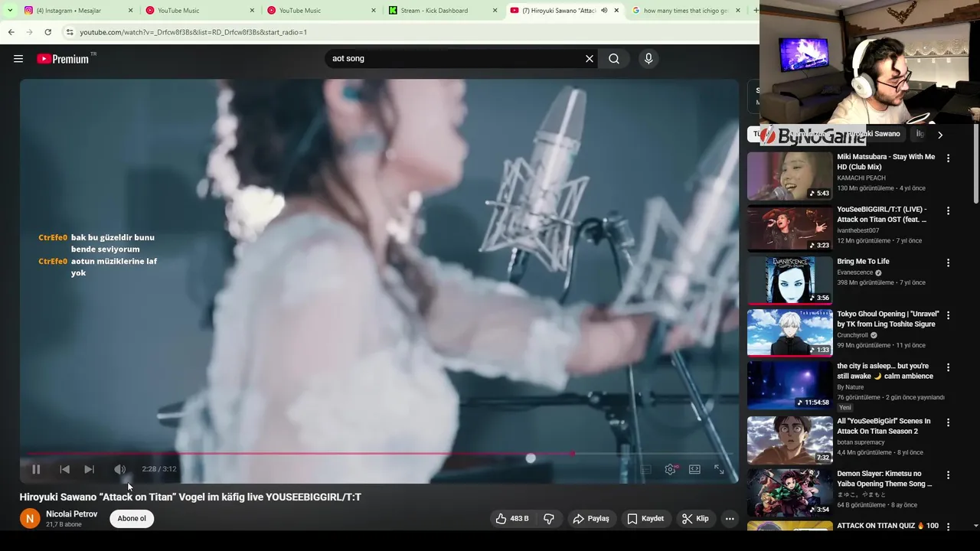Screen dimensions: 980x551
Task: Reload the YouTube page
Action: 47,32
